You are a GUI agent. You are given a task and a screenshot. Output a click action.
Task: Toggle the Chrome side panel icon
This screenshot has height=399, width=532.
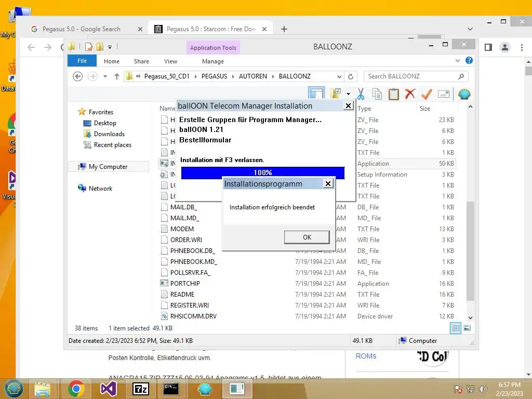click(488, 47)
